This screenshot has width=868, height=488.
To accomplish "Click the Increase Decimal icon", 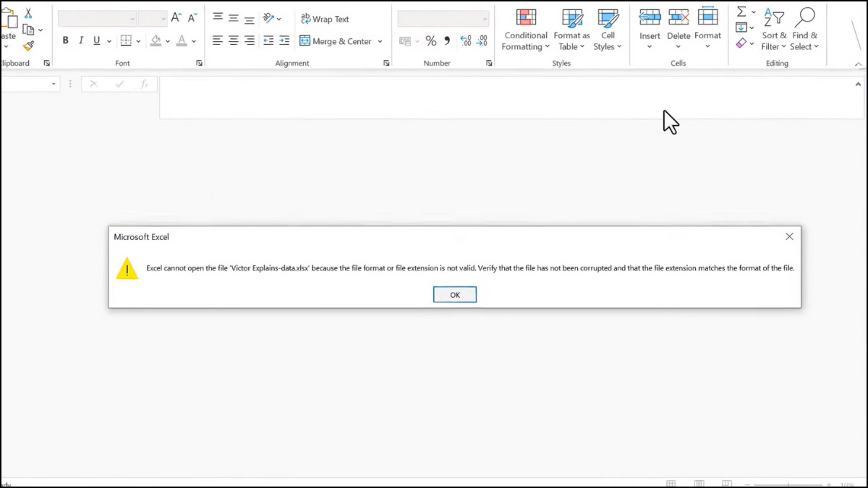I will pyautogui.click(x=466, y=41).
